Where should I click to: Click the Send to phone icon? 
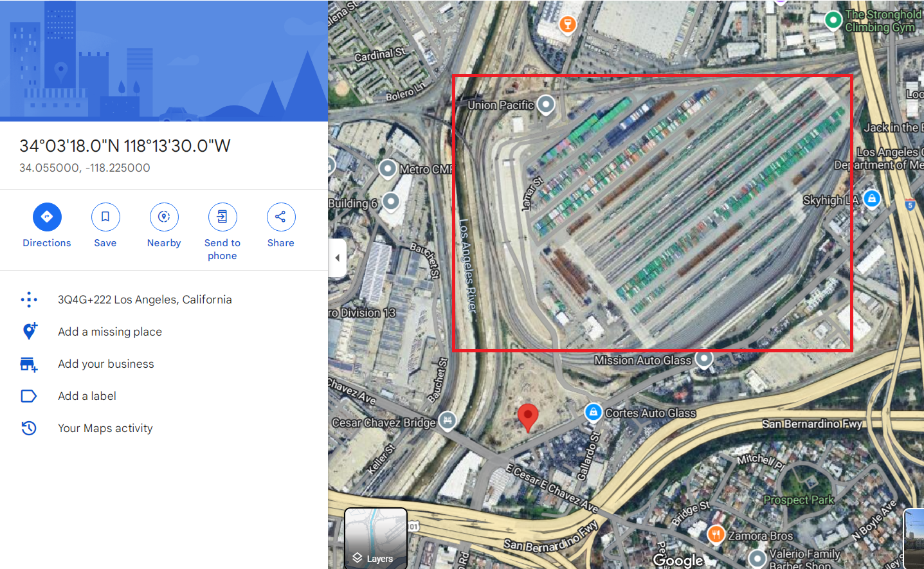pyautogui.click(x=222, y=217)
